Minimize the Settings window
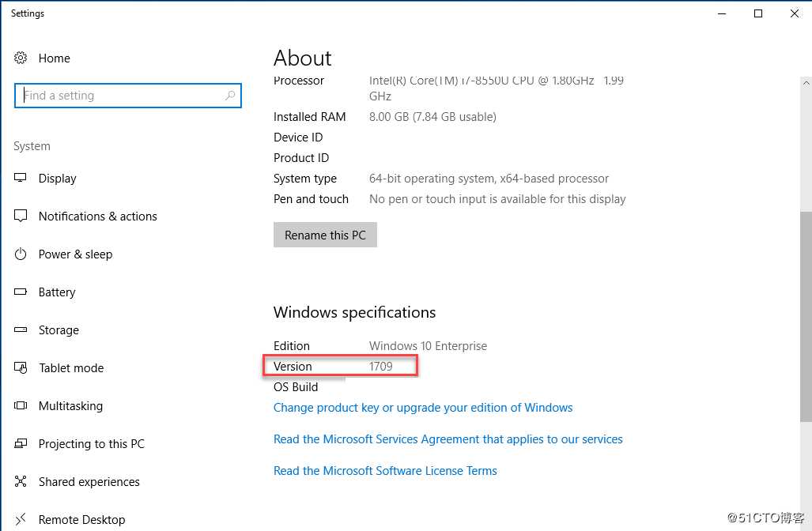 click(722, 13)
